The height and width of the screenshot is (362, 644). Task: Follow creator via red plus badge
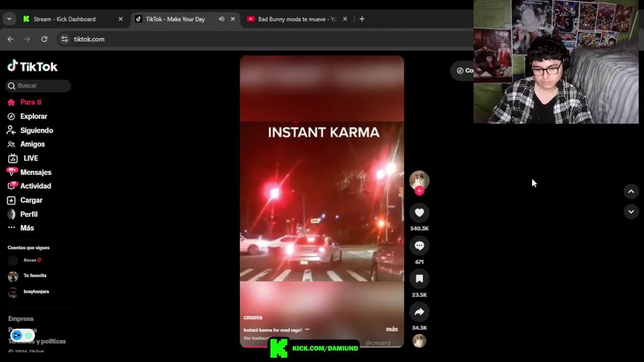click(x=419, y=191)
